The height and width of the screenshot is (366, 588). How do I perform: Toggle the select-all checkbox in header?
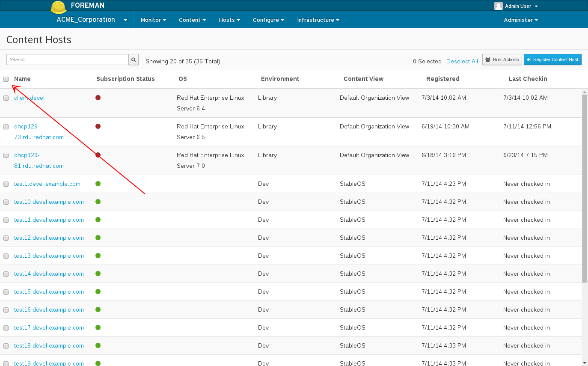tap(6, 79)
